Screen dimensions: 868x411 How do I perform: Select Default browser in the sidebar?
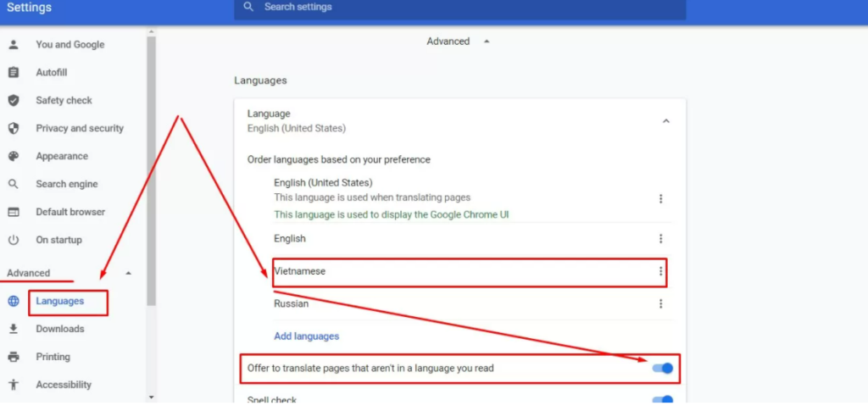pyautogui.click(x=70, y=212)
